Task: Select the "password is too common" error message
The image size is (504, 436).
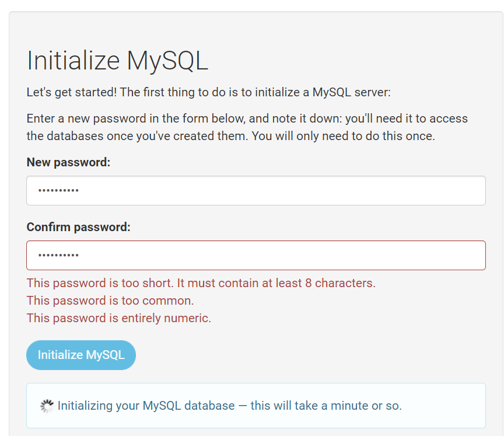Action: (110, 301)
